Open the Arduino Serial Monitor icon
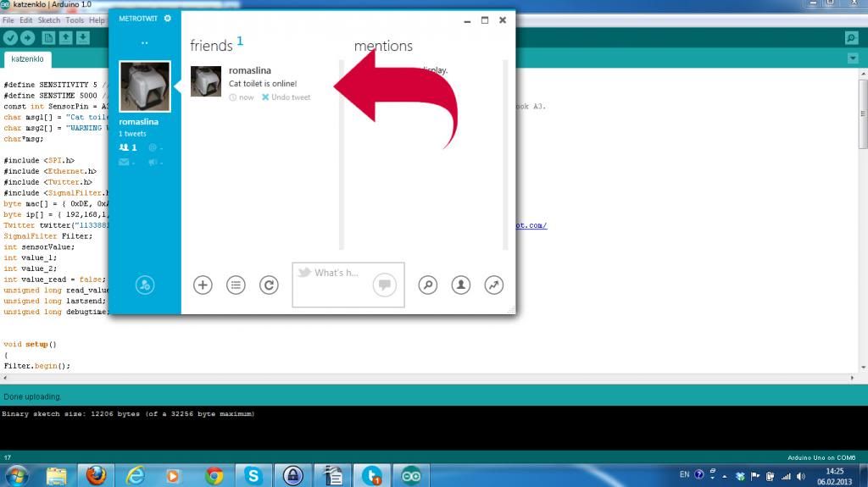Viewport: 868px width, 487px height. (x=851, y=37)
